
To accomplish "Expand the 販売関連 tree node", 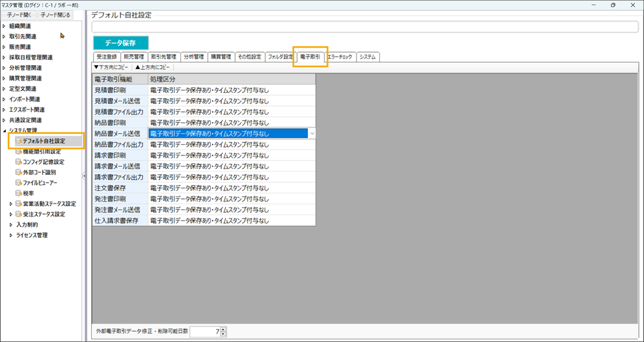I will (4, 47).
